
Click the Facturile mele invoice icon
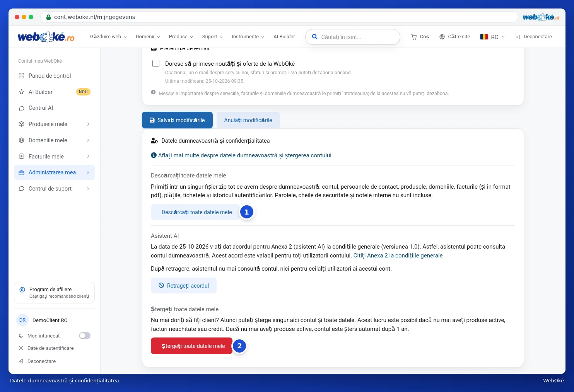point(22,157)
